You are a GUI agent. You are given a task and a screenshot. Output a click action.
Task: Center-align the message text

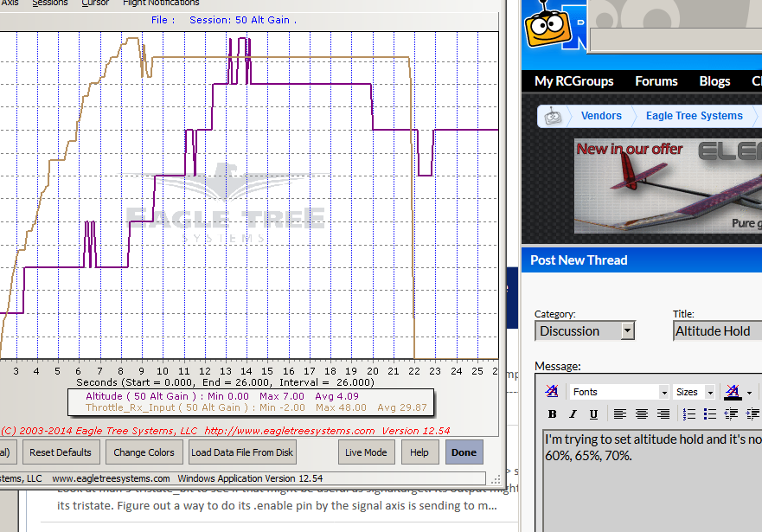pos(642,414)
